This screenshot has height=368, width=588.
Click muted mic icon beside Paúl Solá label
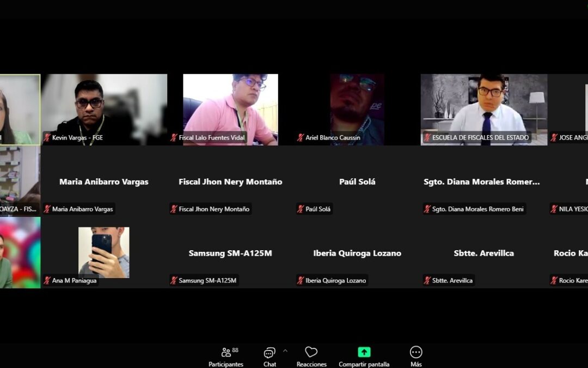[301, 209]
